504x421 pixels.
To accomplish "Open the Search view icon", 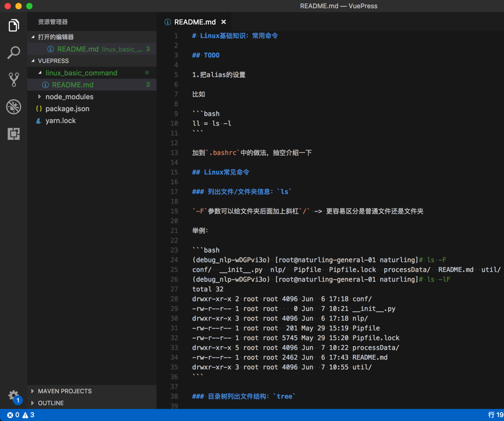I will tap(14, 53).
